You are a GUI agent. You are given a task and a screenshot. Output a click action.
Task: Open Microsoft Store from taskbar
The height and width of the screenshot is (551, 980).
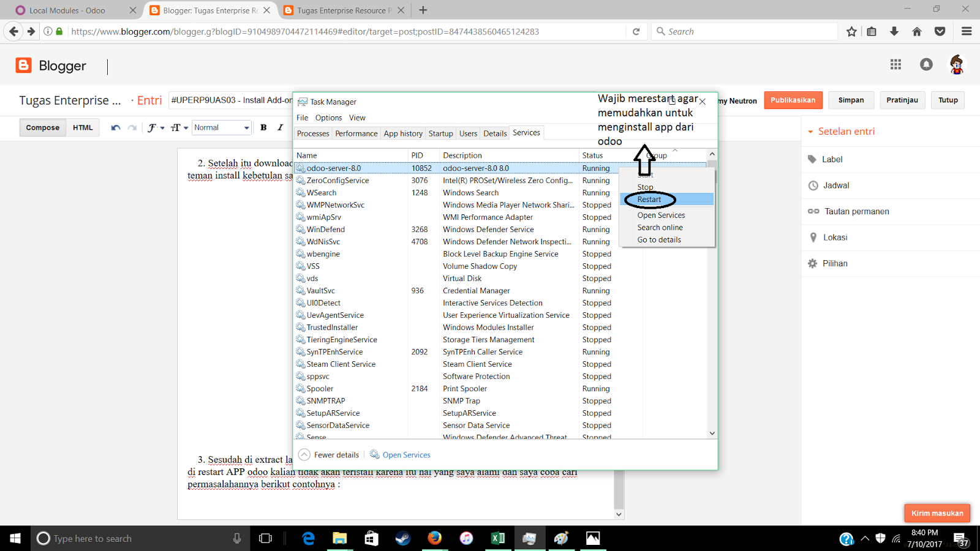click(x=371, y=538)
